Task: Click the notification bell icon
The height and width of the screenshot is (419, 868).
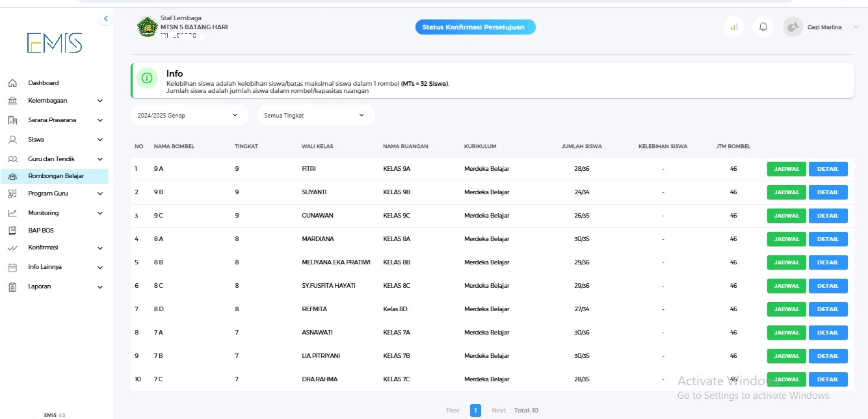Action: (763, 27)
